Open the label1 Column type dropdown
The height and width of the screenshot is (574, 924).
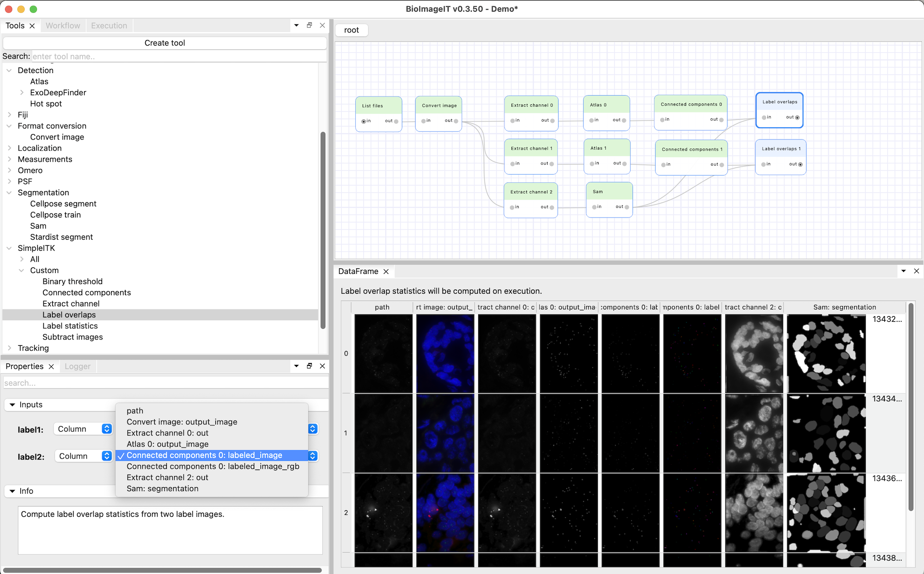pyautogui.click(x=83, y=429)
